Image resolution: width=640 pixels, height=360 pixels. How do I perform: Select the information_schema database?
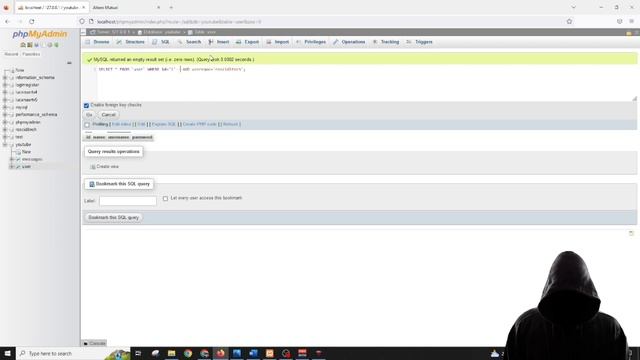coord(35,78)
